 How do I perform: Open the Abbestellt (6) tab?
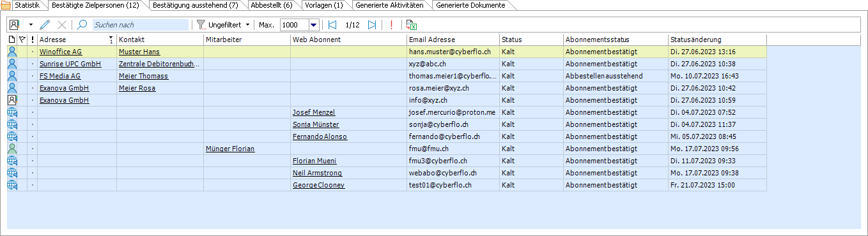[272, 5]
